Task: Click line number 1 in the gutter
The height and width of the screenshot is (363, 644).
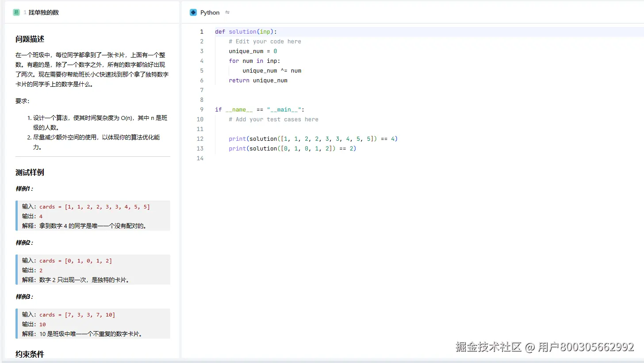Action: point(202,32)
